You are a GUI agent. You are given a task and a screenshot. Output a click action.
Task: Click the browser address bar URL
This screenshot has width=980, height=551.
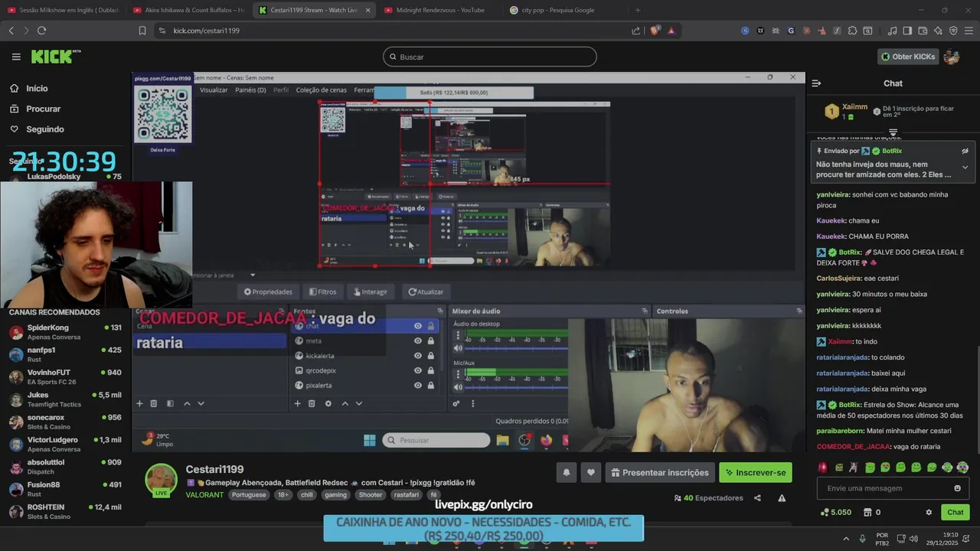coord(207,31)
